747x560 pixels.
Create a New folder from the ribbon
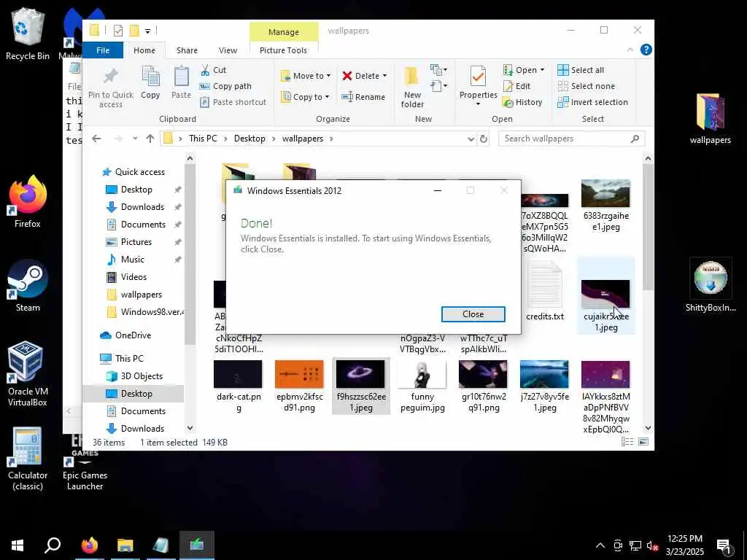[412, 87]
